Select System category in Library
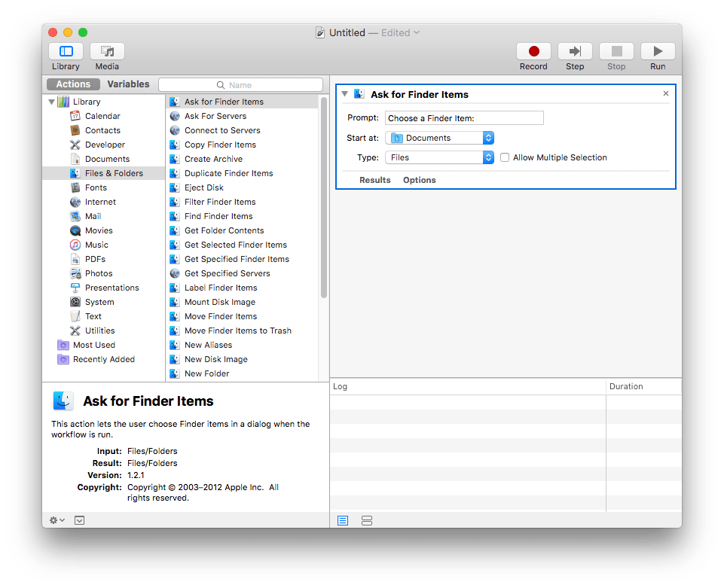Screen dimensions: 724x588 [99, 302]
